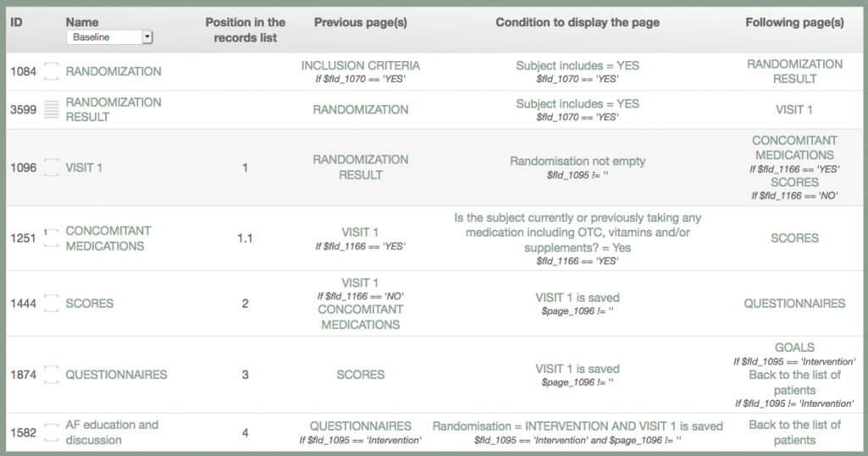Open the QUESTIONNAIRES page name link
Screen dimensions: 868x456
tap(116, 374)
